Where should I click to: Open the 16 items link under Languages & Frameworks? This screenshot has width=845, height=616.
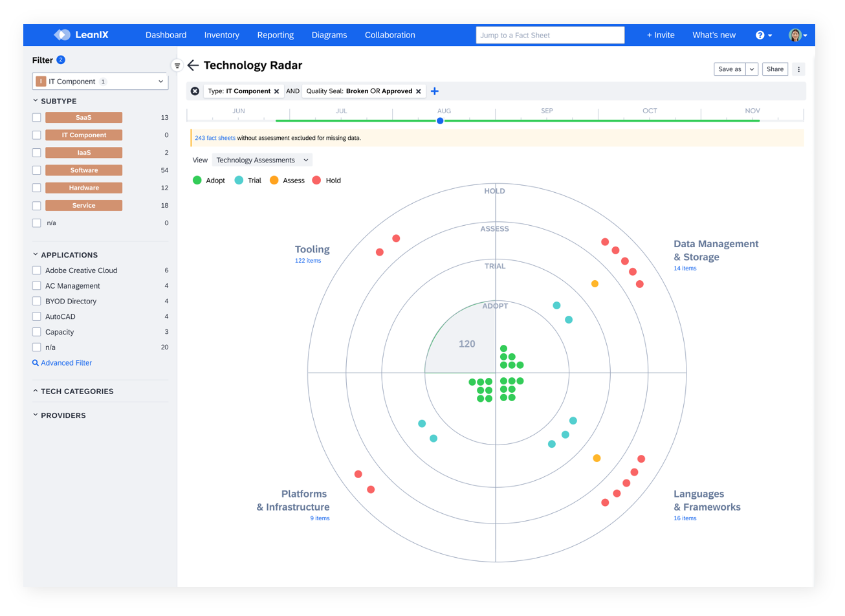(x=685, y=518)
